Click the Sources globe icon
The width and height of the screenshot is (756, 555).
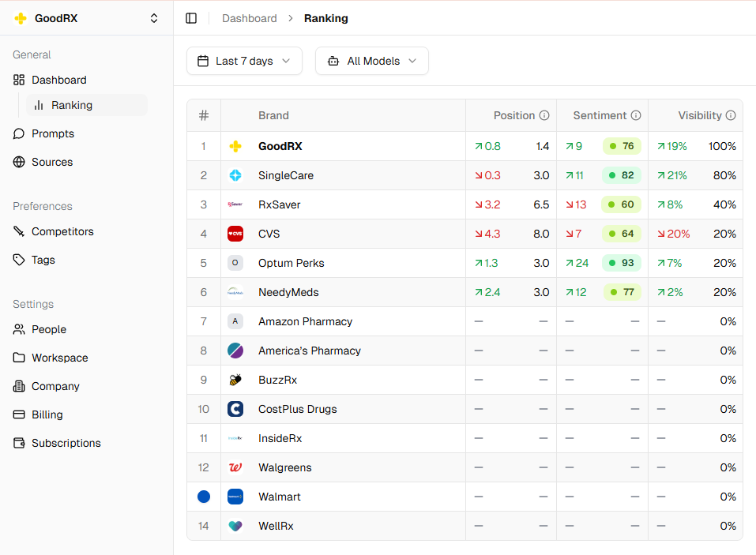pyautogui.click(x=19, y=162)
